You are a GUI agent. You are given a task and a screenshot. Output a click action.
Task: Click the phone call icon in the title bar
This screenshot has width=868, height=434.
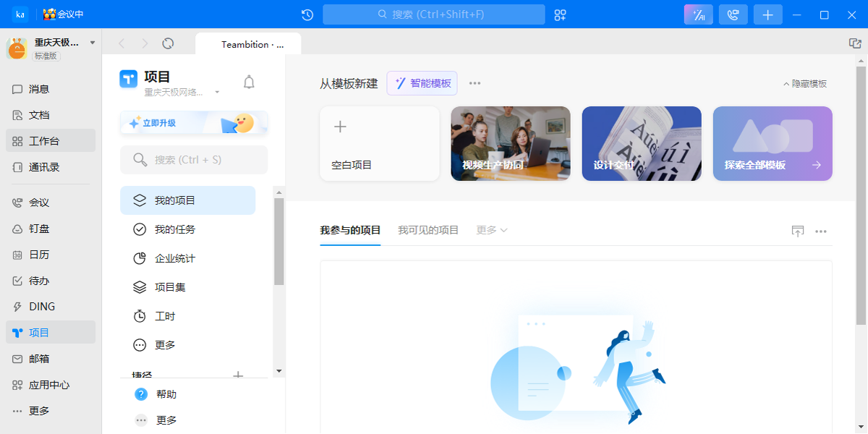(733, 14)
